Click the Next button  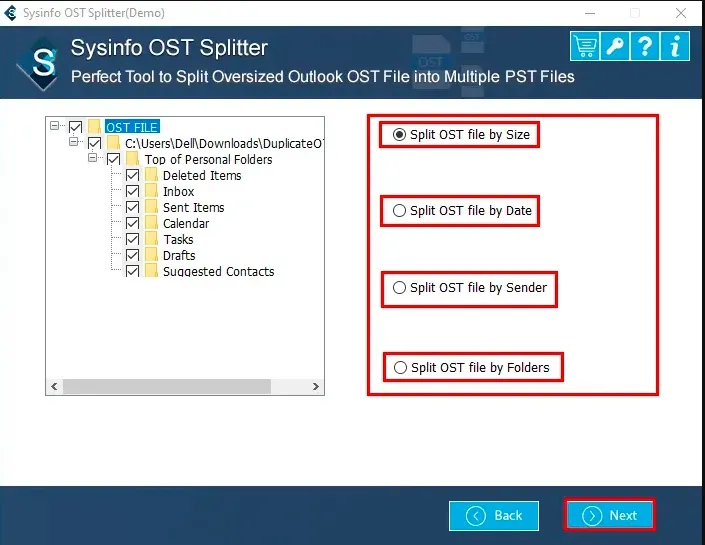pyautogui.click(x=609, y=515)
